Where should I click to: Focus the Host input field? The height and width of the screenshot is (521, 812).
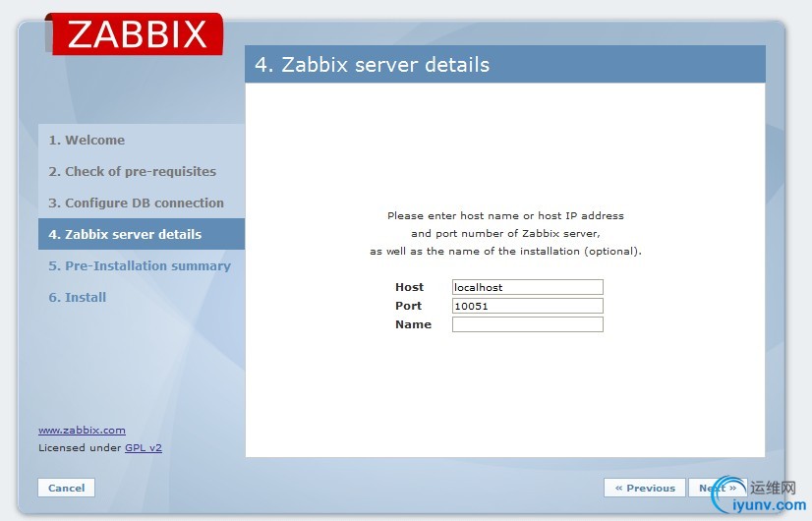coord(528,287)
